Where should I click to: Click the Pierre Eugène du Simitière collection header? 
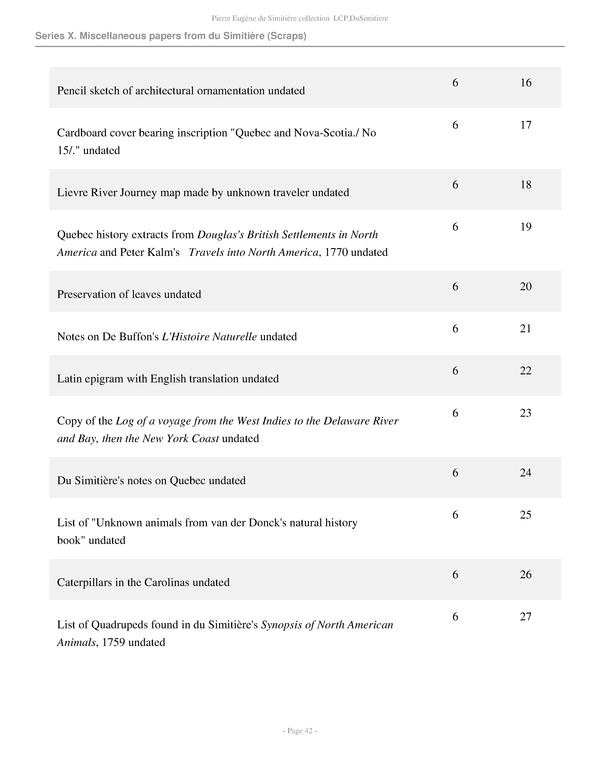point(299,17)
